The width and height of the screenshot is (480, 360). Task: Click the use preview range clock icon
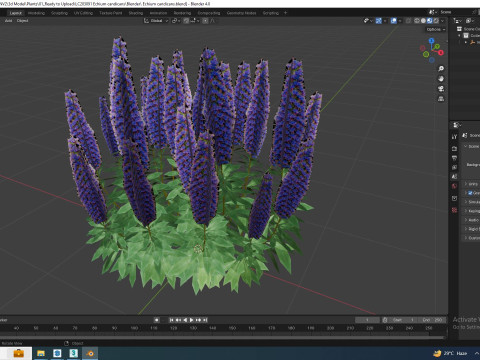(385, 320)
